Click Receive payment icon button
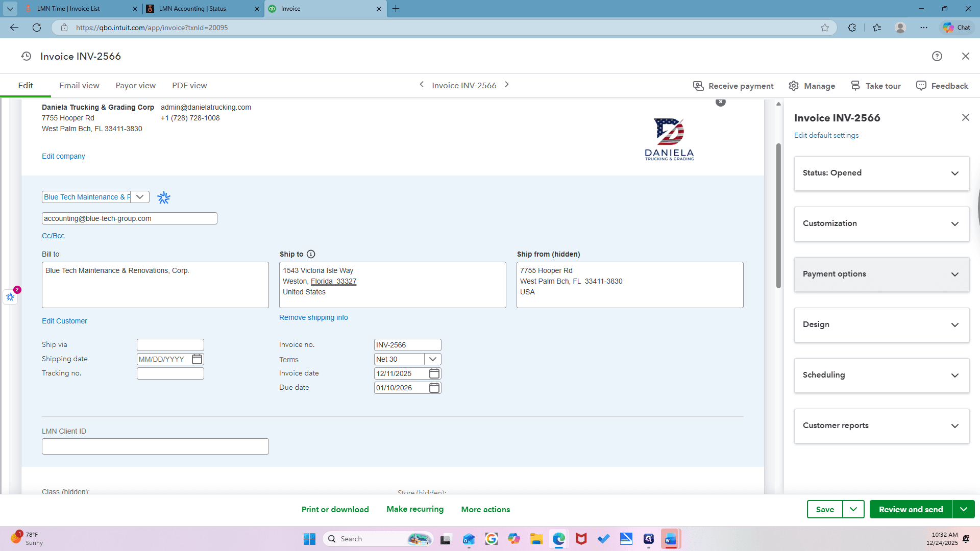 (x=733, y=86)
